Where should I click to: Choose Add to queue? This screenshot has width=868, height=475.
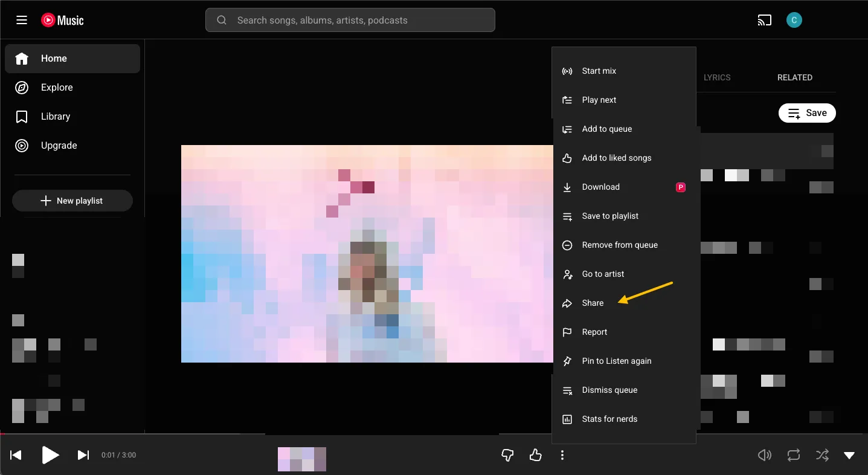(624, 129)
